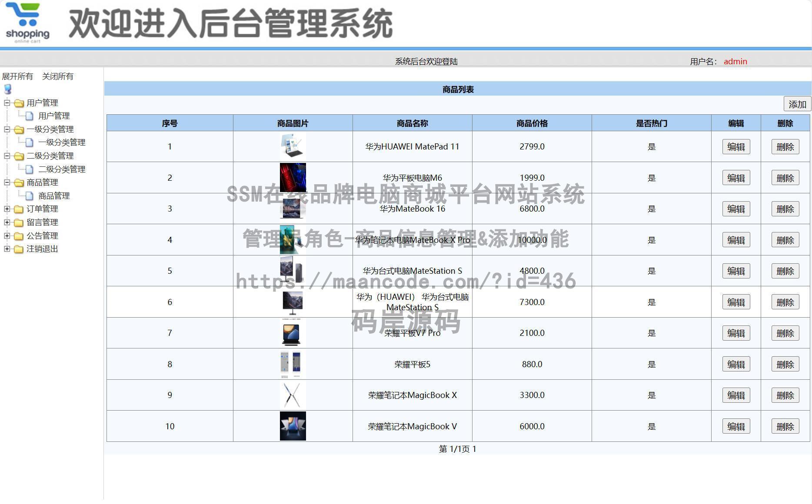The width and height of the screenshot is (812, 504).
Task: Edit product 华为HUAWEI MatePad 11
Action: click(x=736, y=147)
